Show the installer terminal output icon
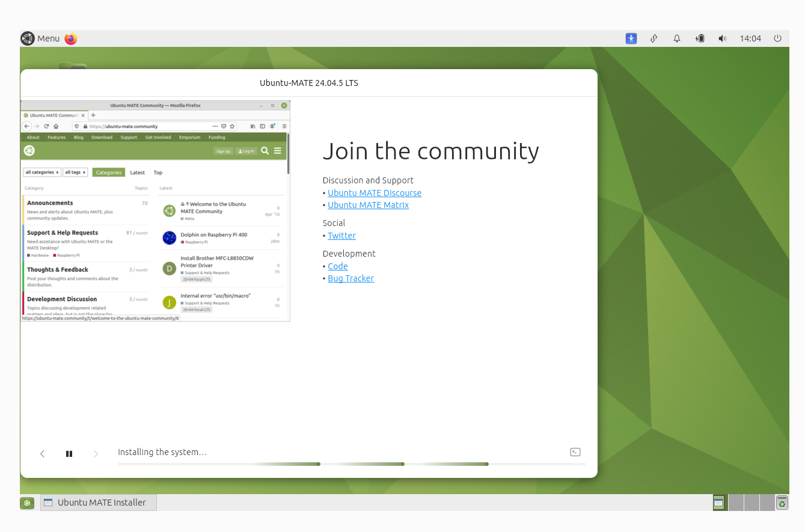 pyautogui.click(x=575, y=452)
